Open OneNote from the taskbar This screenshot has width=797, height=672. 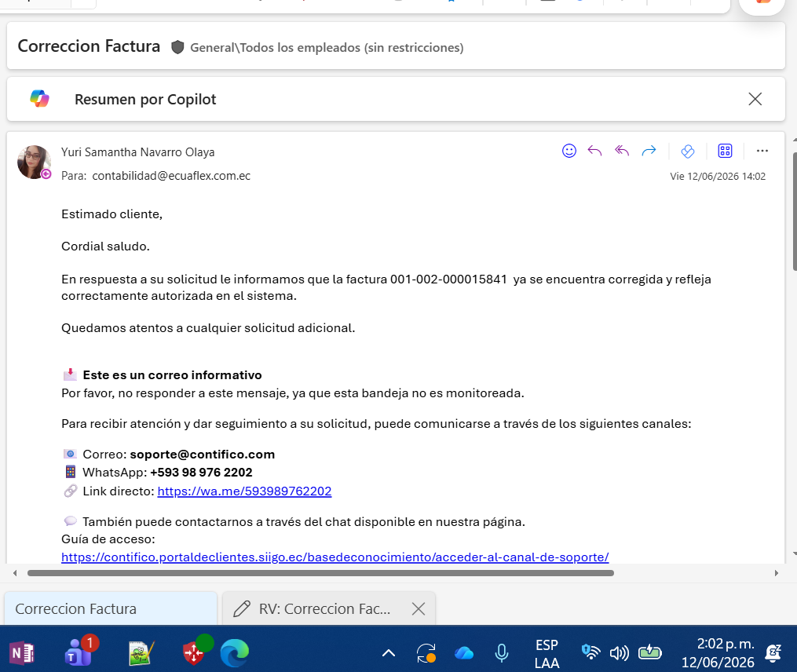click(x=22, y=652)
